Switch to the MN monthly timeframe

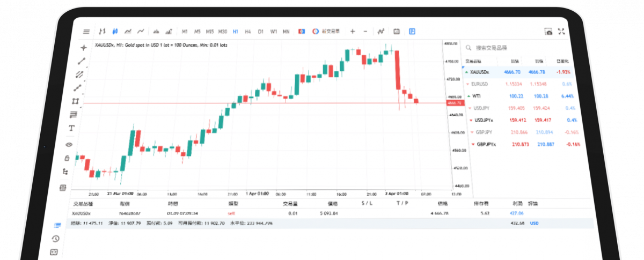point(286,32)
